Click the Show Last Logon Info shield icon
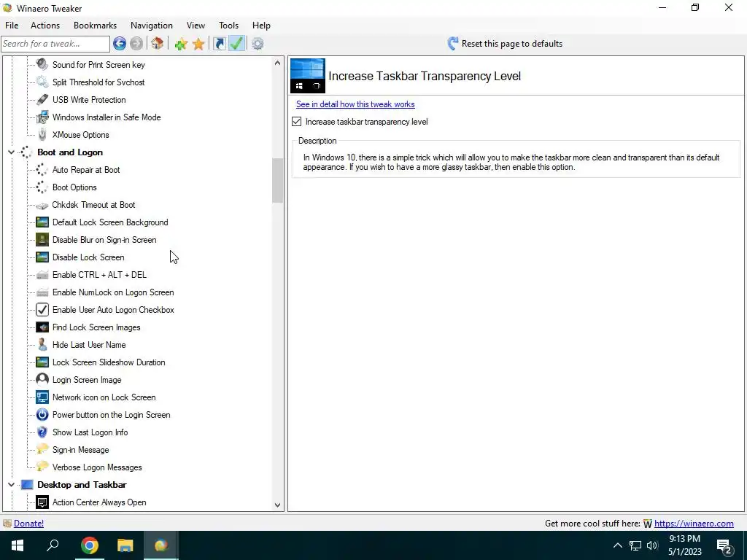This screenshot has width=747, height=560. click(42, 432)
